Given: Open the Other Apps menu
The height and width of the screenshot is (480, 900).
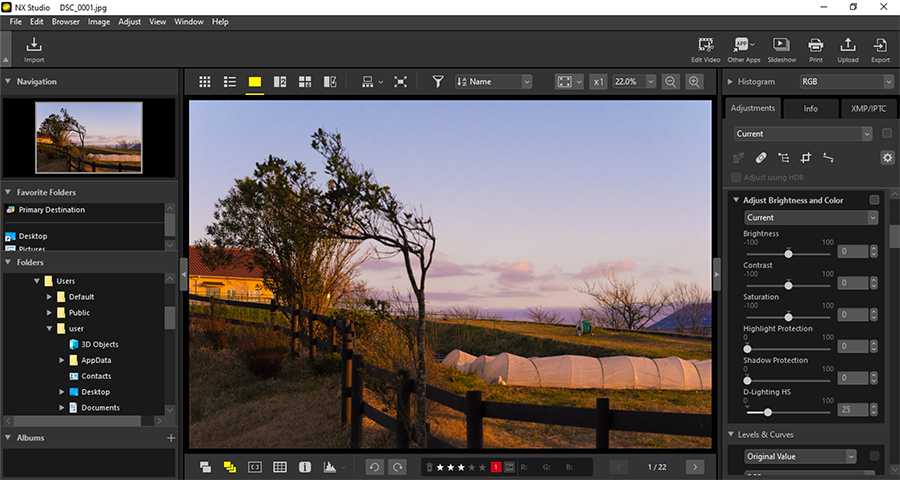Looking at the screenshot, I should 744,49.
